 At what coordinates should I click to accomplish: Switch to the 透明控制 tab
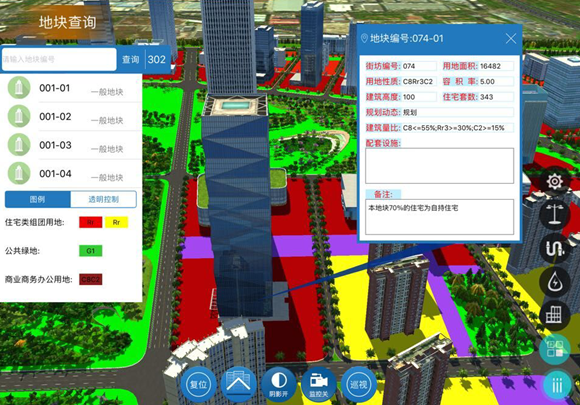click(x=103, y=199)
